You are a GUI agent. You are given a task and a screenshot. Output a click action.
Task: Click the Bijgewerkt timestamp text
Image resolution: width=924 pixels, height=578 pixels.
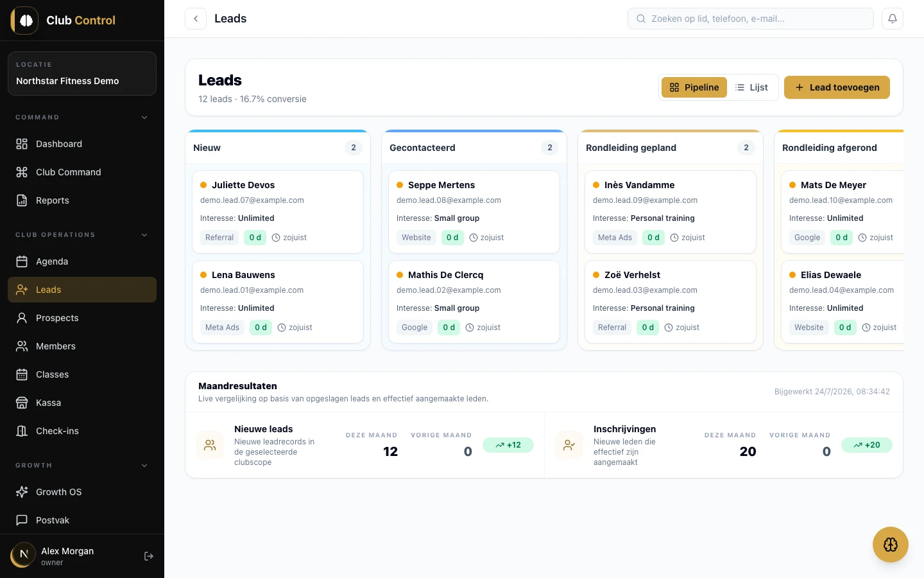tap(832, 392)
